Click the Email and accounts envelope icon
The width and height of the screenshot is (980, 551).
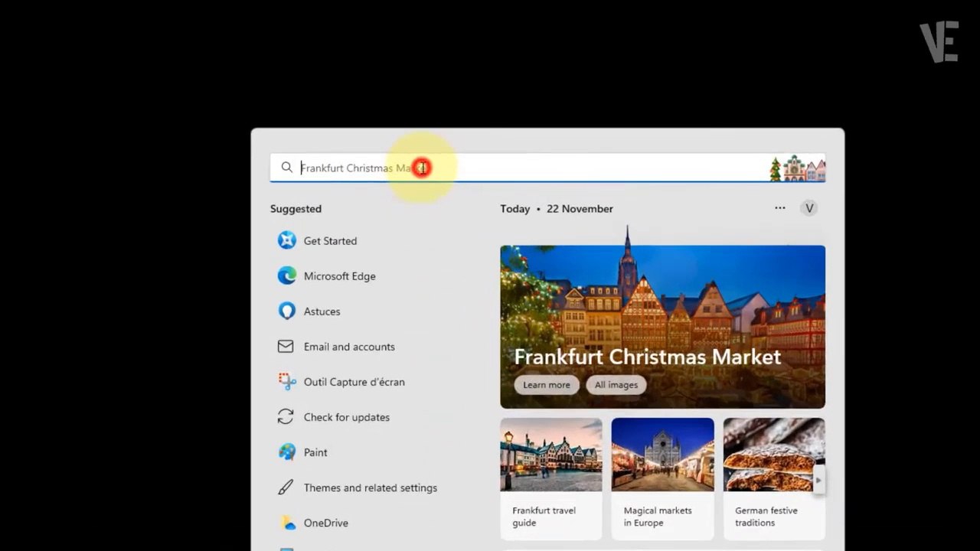pos(286,347)
